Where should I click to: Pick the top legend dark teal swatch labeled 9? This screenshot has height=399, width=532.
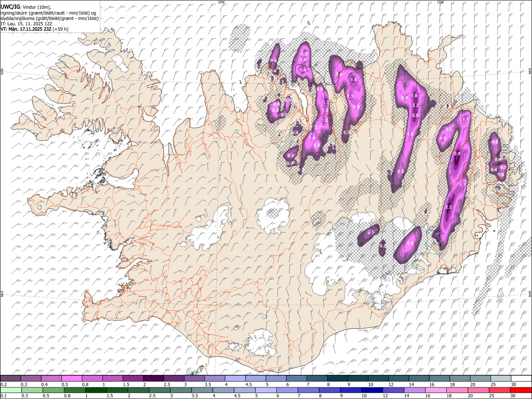click(357, 379)
